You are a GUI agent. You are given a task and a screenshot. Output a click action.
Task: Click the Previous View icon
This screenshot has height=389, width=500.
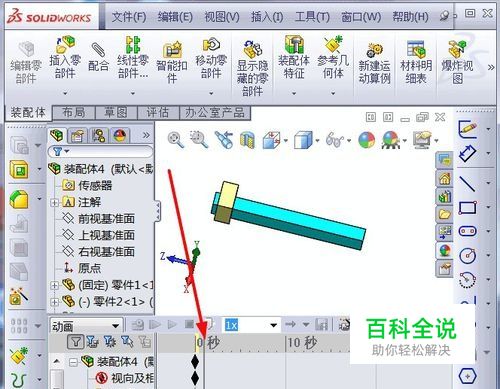point(224,140)
